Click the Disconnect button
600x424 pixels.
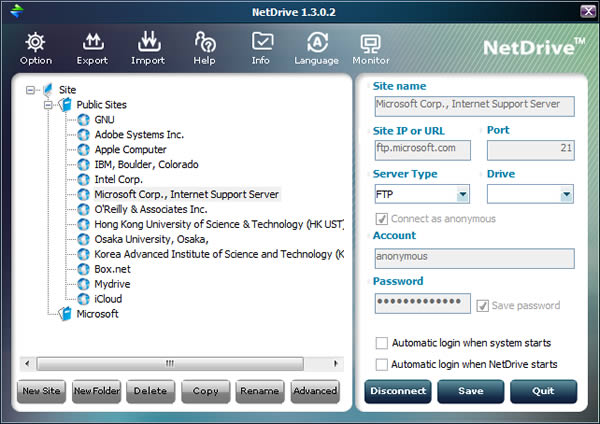(x=397, y=391)
